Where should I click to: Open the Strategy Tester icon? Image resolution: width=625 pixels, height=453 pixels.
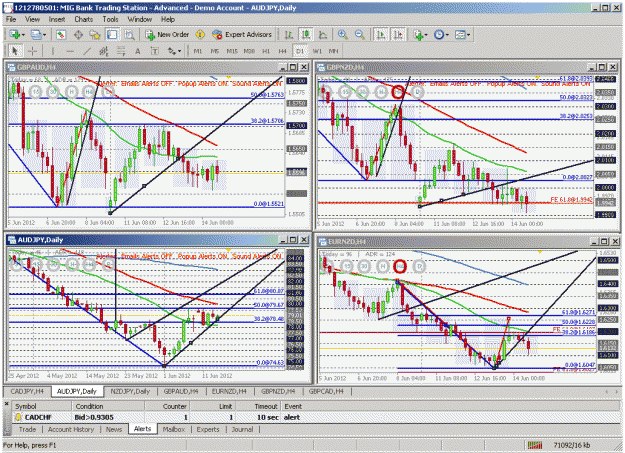click(129, 35)
